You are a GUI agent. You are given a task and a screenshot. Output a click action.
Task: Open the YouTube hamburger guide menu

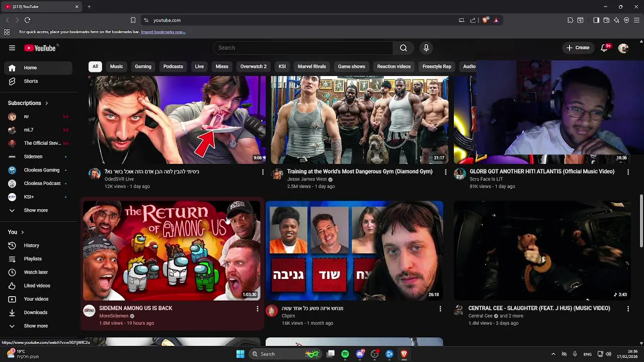[x=12, y=48]
